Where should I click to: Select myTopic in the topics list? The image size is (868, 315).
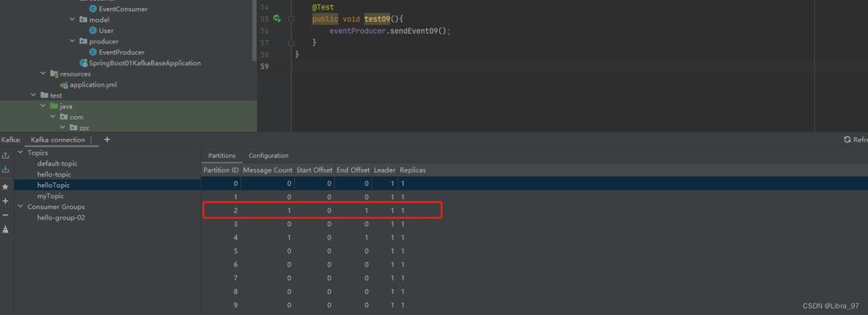tap(51, 196)
